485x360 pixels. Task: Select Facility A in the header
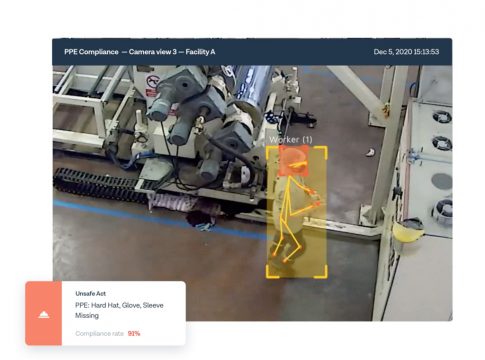(x=200, y=52)
